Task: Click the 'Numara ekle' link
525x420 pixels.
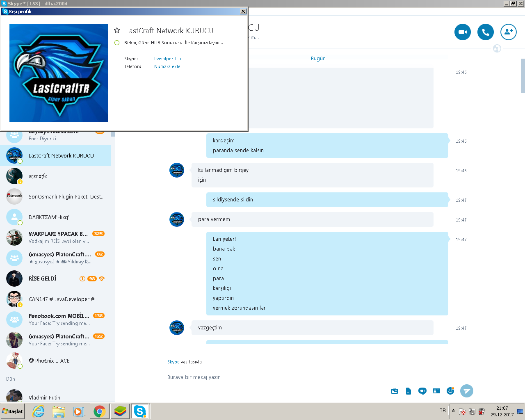Action: coord(167,66)
